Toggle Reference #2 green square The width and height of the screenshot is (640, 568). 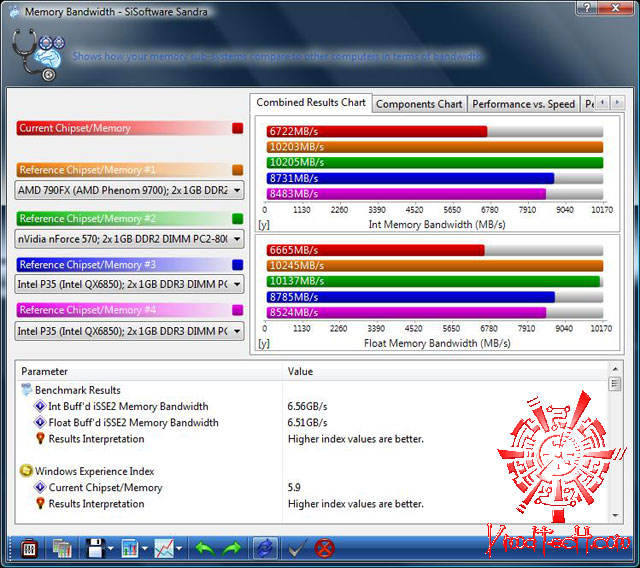pos(238,219)
